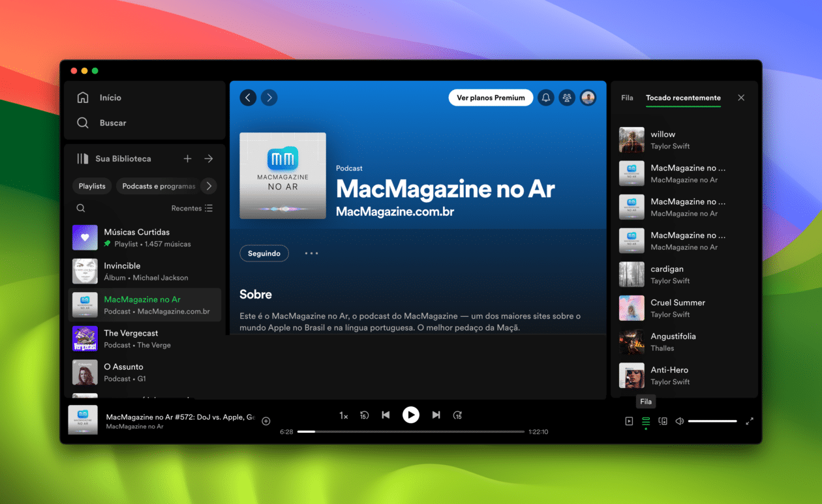Select the Tocado recentemente tab

683,98
